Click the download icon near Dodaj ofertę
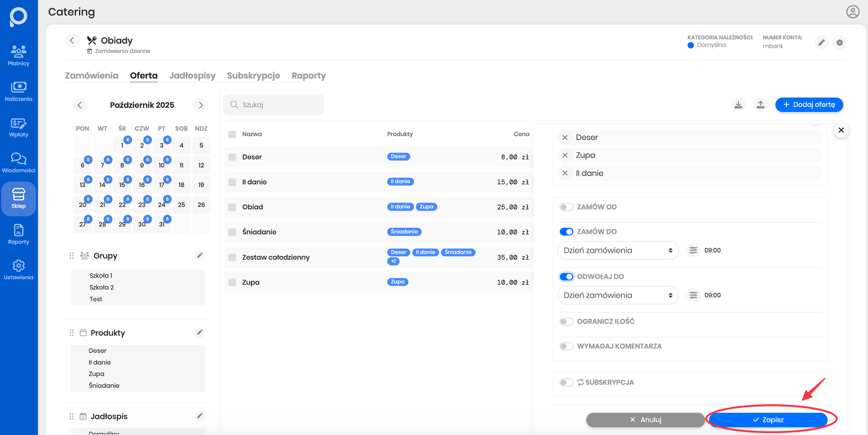 click(x=738, y=105)
